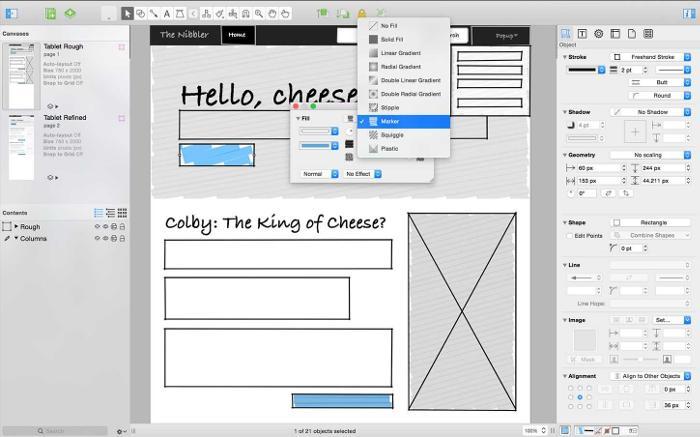The image size is (700, 437).
Task: Select the Tablet Refined canvas thumbnail
Action: (21, 147)
